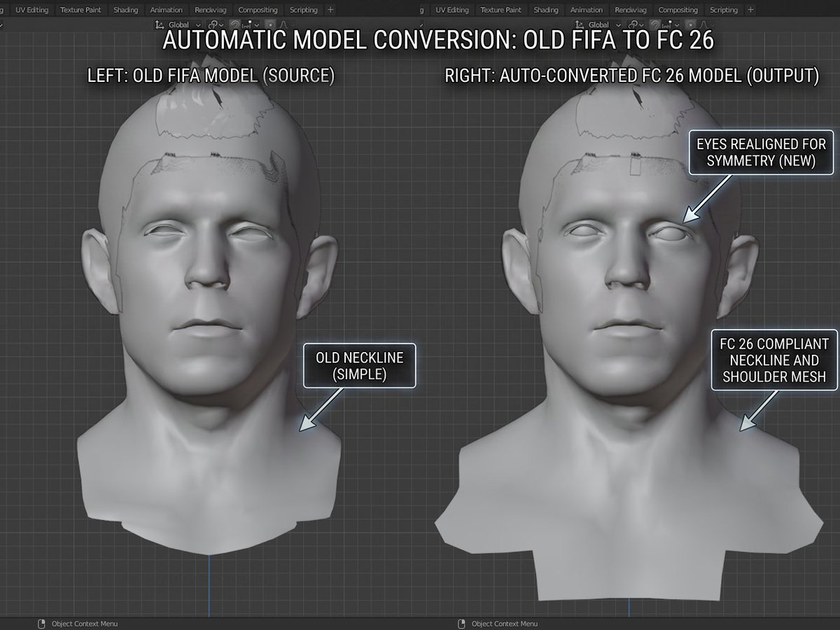Viewport: 840px width, 630px height.
Task: Add a workspace with plus icon, right window
Action: (751, 10)
